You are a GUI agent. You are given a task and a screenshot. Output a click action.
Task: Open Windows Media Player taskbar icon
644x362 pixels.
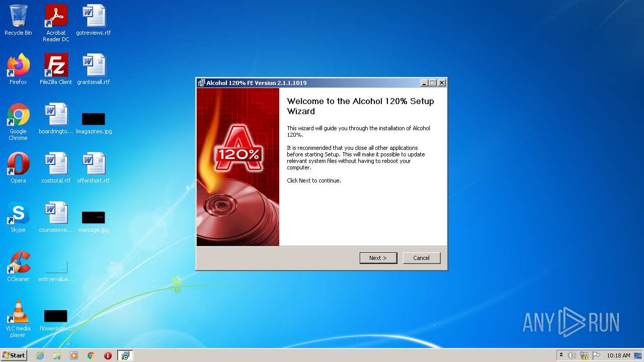pos(74,355)
